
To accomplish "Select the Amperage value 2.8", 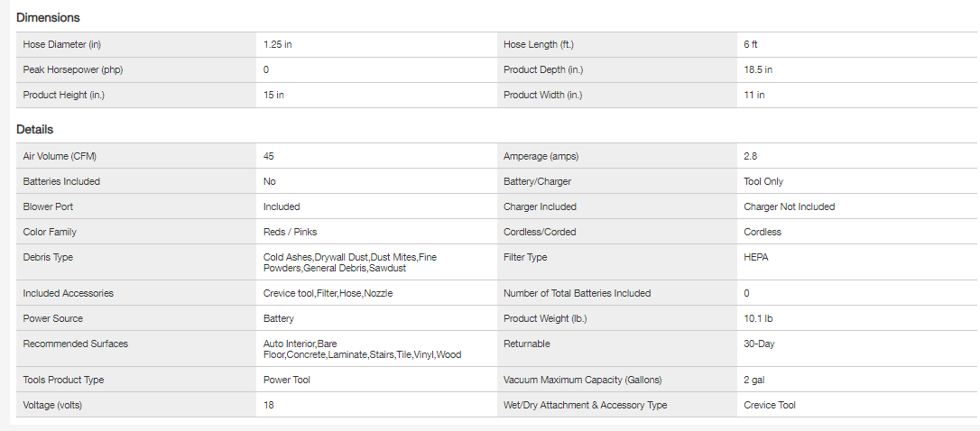I will [750, 156].
